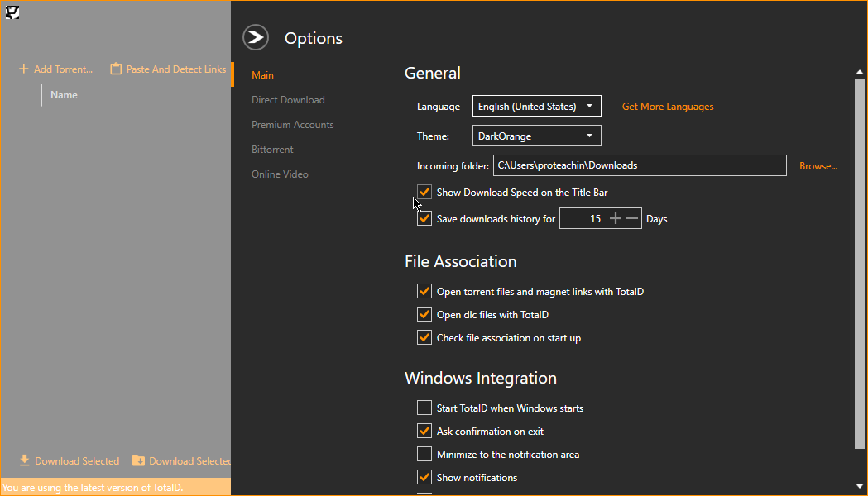
Task: Toggle Show notifications checkbox
Action: [x=424, y=477]
